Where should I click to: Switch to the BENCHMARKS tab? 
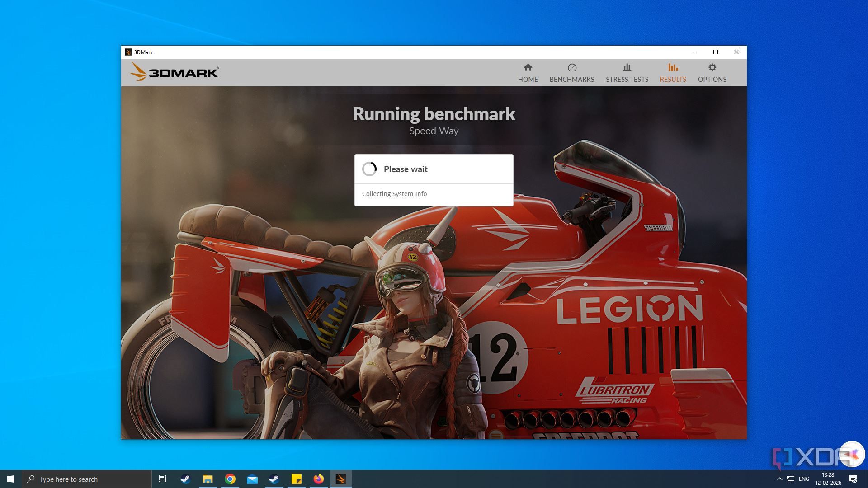click(x=572, y=73)
